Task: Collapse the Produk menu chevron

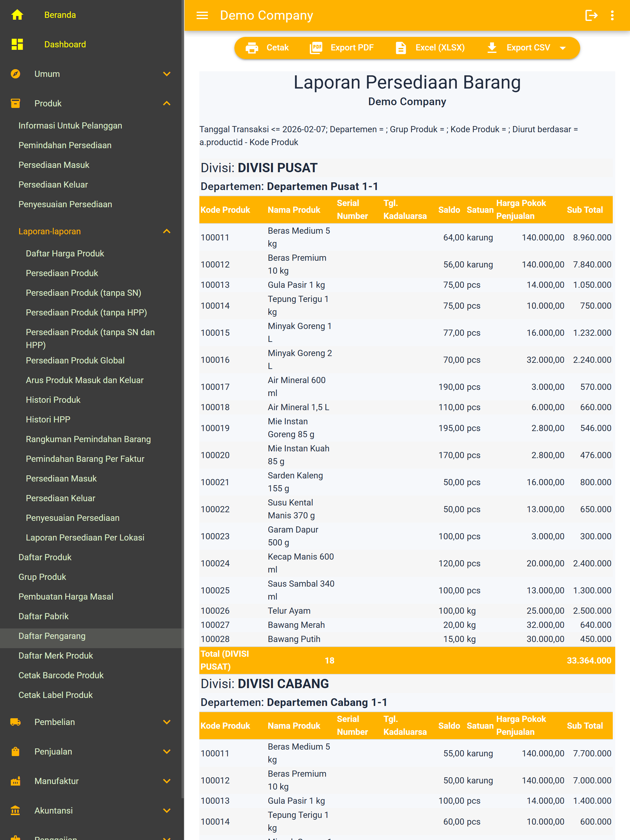Action: pos(167,103)
